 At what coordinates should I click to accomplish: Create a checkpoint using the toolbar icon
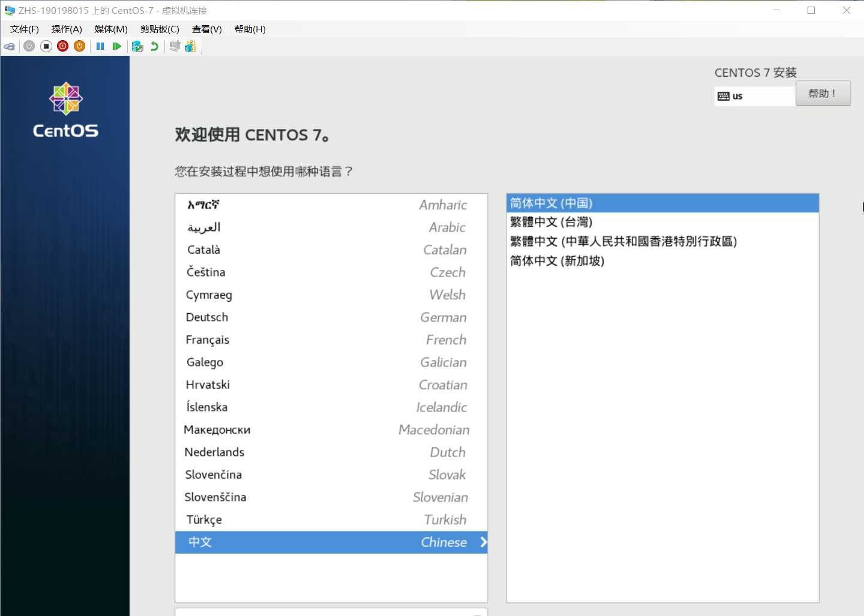coord(137,46)
